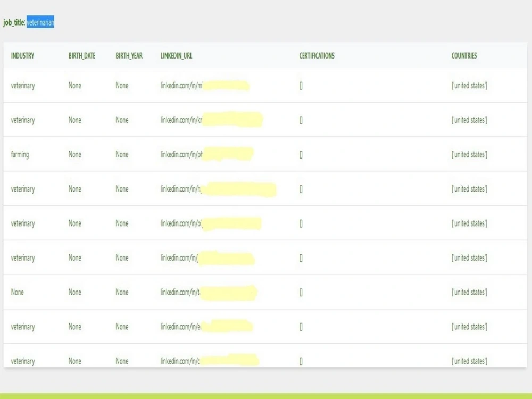Click birth_year 'None' in the linkedin.com/in/h row
532x399 pixels.
point(122,189)
